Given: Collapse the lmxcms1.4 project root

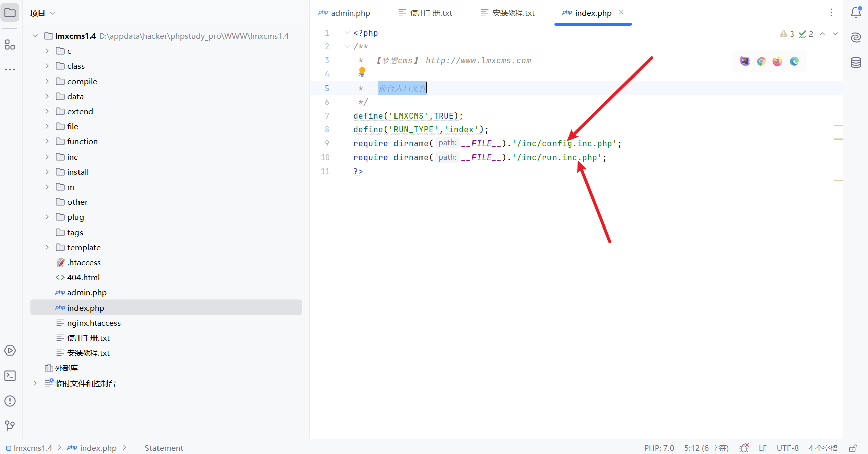Looking at the screenshot, I should click(35, 36).
